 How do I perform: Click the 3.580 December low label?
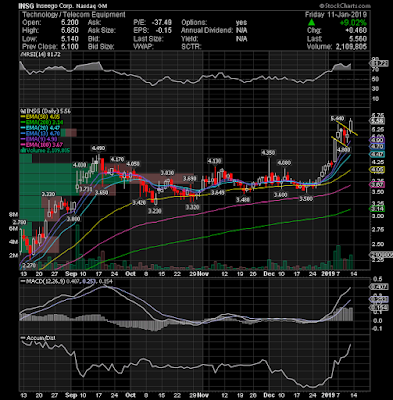[306, 199]
